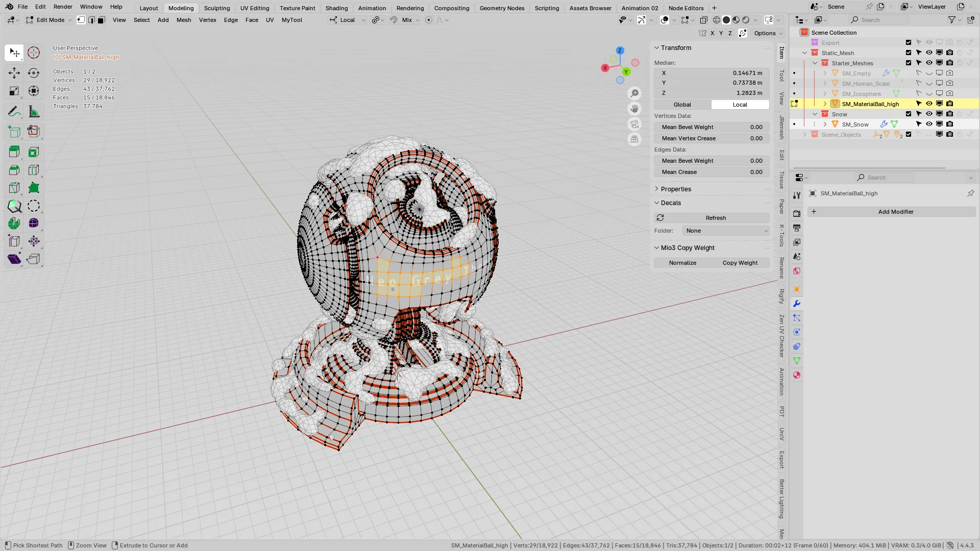980x551 pixels.
Task: Select the Rip Region tool
Action: click(x=34, y=259)
